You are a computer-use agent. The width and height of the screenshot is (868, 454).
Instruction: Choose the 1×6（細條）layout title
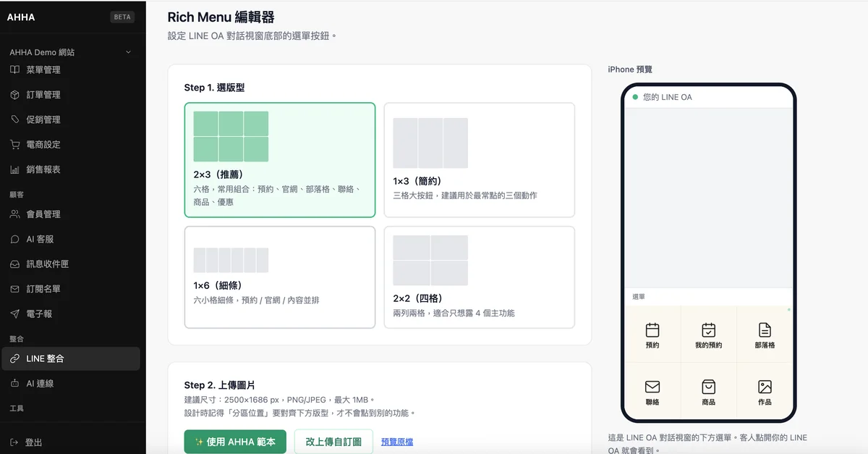click(x=218, y=285)
